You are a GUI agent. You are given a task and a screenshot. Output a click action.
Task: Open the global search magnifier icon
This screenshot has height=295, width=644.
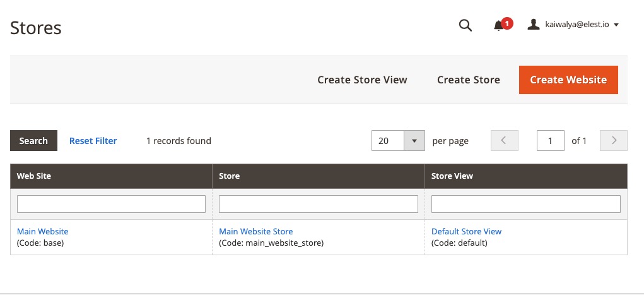click(x=465, y=25)
